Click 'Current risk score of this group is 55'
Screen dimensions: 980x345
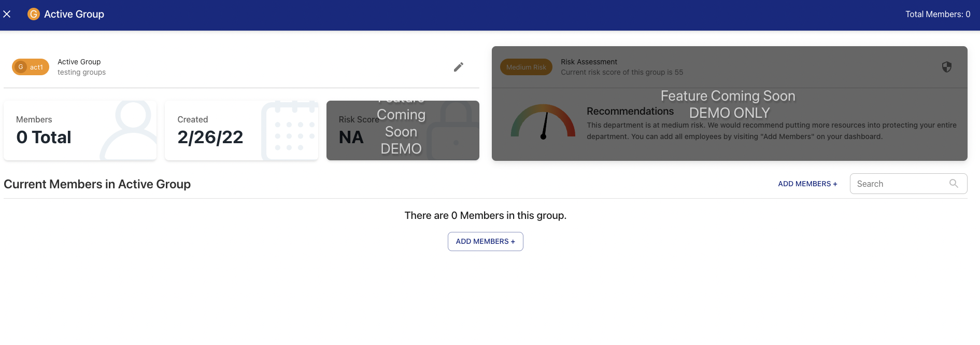(x=622, y=72)
